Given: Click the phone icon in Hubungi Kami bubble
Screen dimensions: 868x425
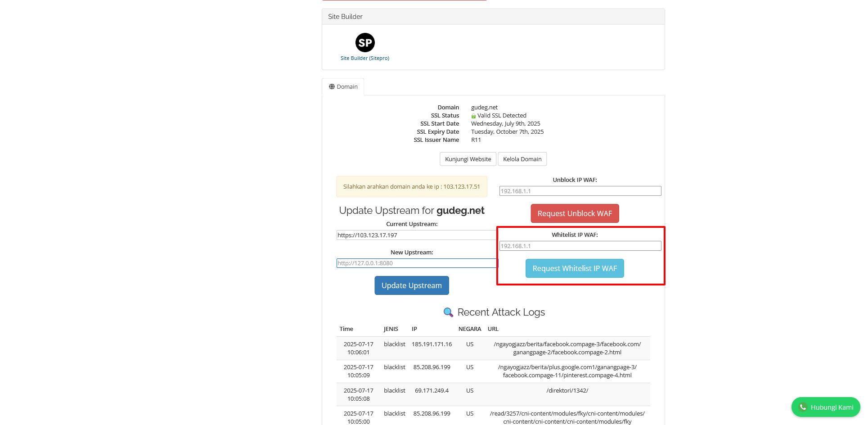Looking at the screenshot, I should coord(802,407).
